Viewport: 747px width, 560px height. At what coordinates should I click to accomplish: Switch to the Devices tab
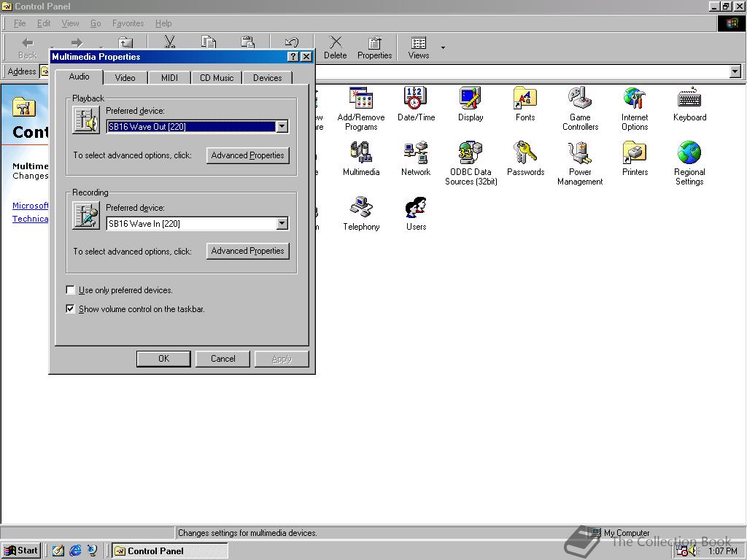[x=267, y=77]
